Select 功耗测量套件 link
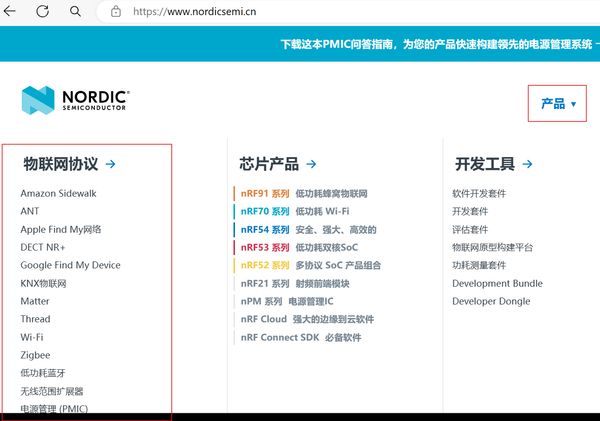 [x=479, y=265]
